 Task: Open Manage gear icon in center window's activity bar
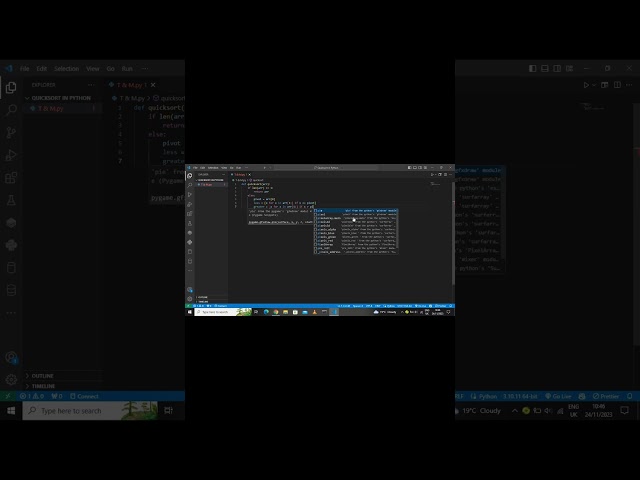(189, 299)
